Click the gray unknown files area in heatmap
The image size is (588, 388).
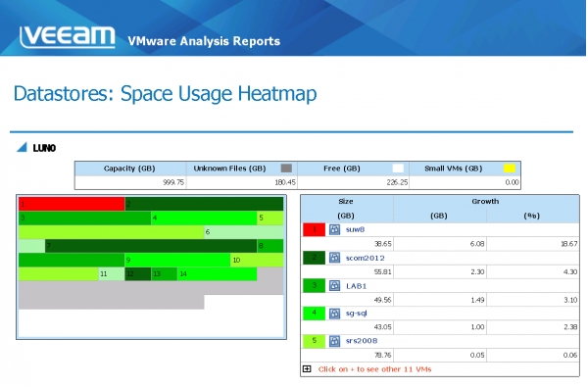click(x=150, y=288)
